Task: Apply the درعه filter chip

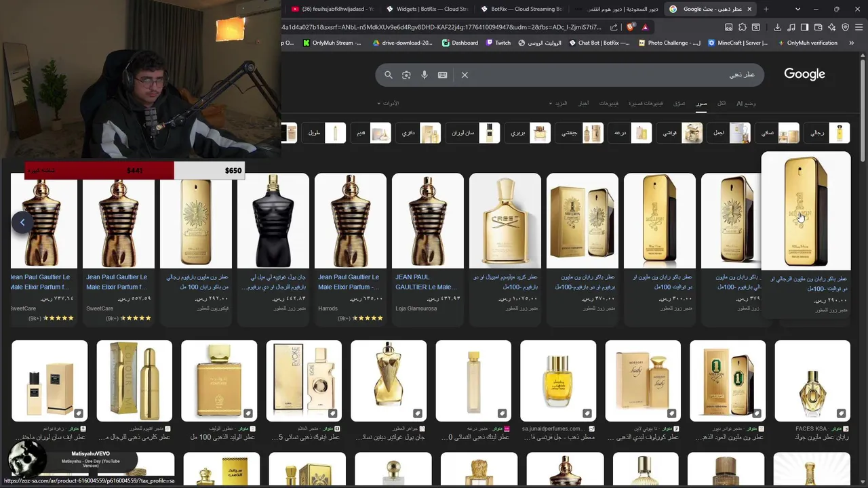Action: click(631, 133)
